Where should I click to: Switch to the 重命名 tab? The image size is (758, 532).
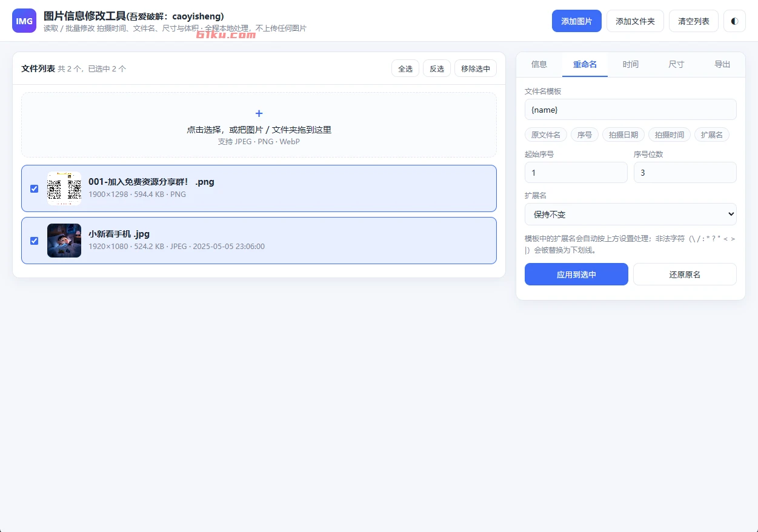[x=585, y=64]
